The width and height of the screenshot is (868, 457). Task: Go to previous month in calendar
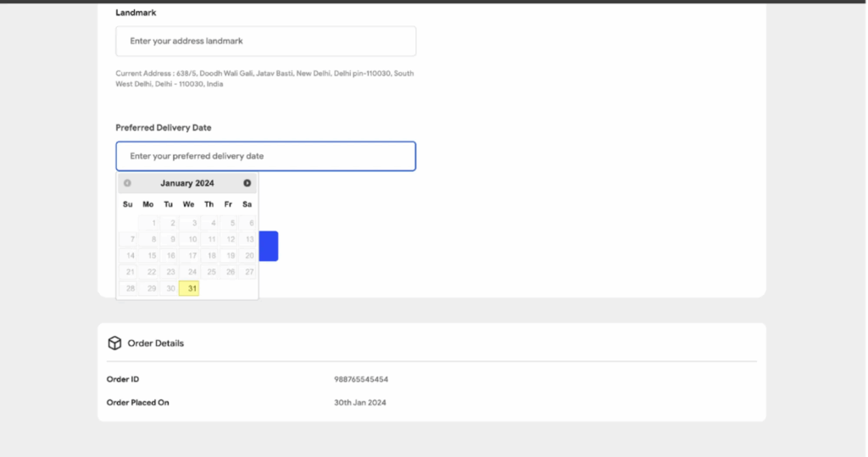127,183
